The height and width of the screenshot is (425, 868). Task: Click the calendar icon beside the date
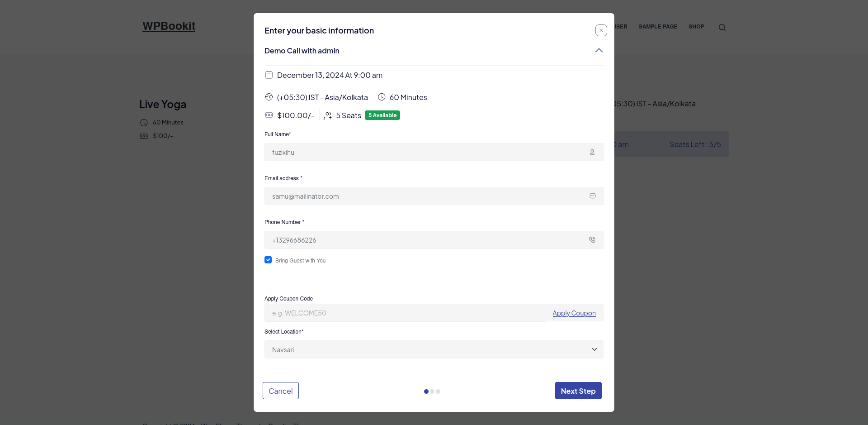269,75
